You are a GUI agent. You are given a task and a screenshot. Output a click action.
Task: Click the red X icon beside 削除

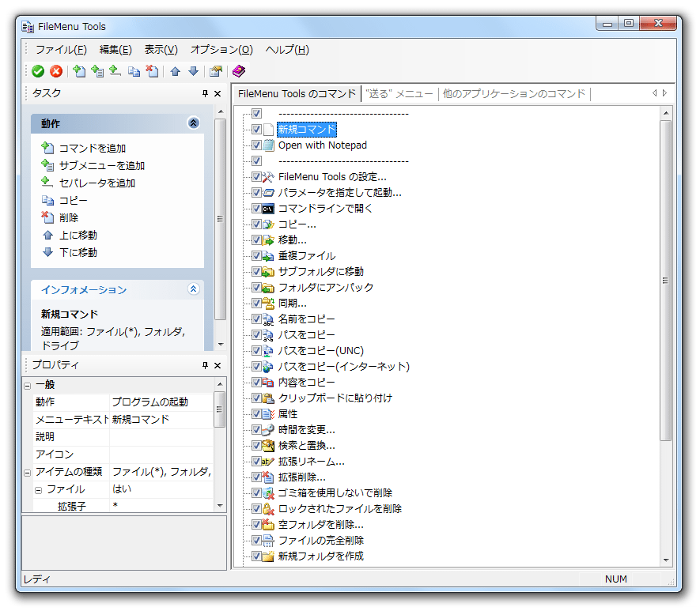[47, 217]
